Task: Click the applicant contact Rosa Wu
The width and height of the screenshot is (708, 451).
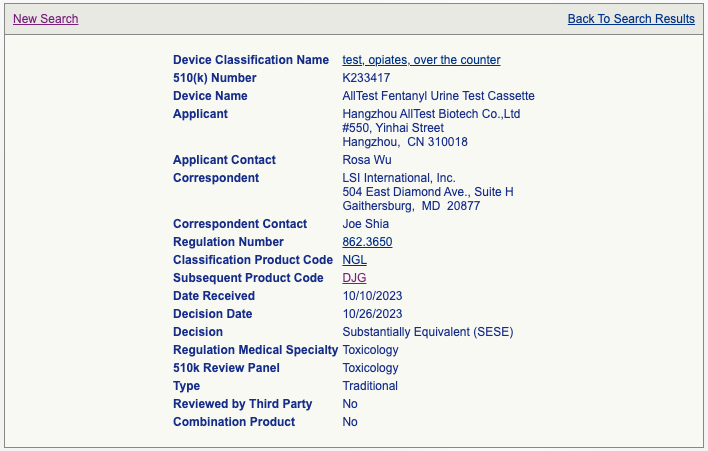Action: click(x=367, y=160)
